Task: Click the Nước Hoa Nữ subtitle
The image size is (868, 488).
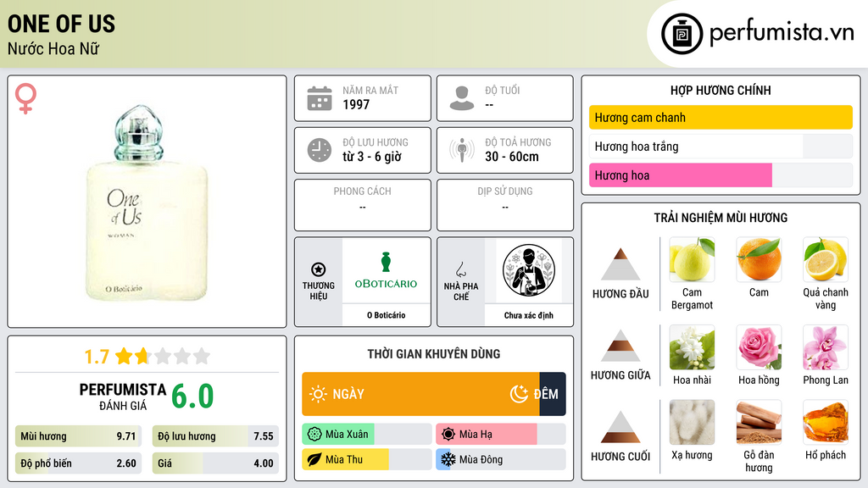Action: (53, 48)
